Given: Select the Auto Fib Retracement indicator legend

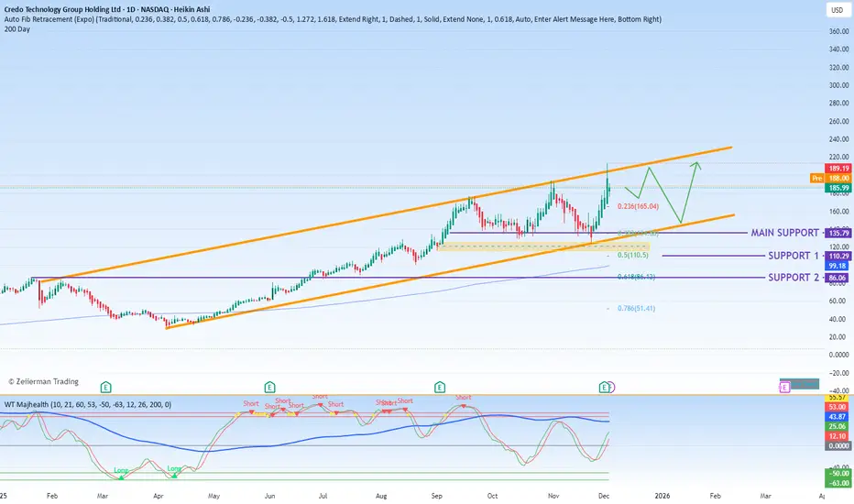Looking at the screenshot, I should coord(333,19).
